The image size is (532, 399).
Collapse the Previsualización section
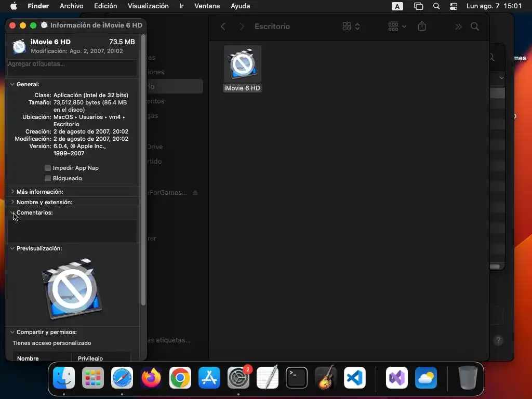tap(12, 248)
